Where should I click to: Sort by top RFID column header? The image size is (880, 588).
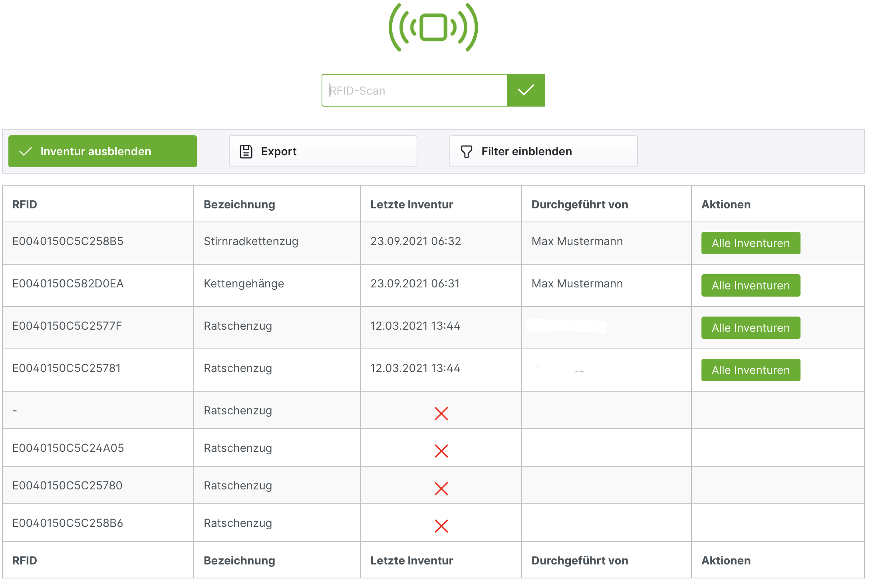click(x=24, y=204)
